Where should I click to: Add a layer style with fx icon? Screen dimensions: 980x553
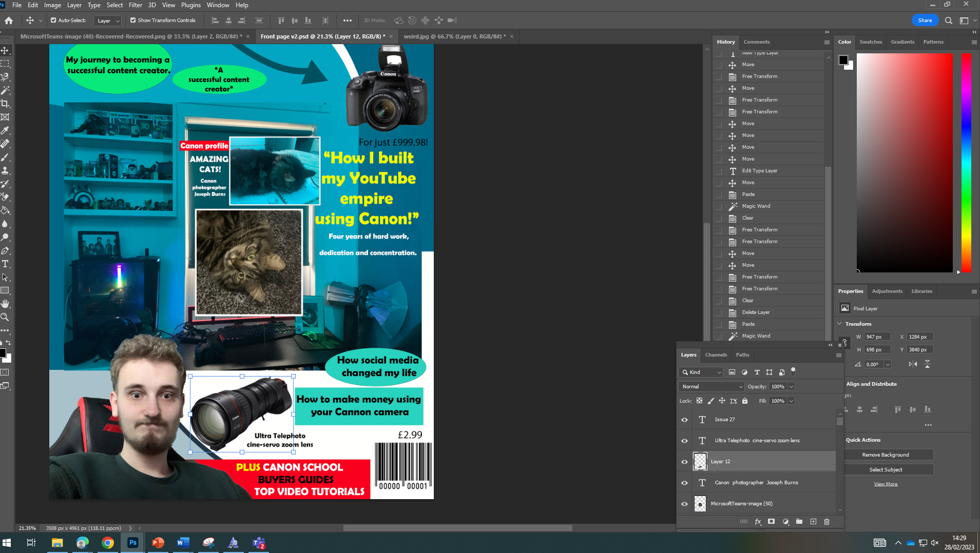(758, 522)
